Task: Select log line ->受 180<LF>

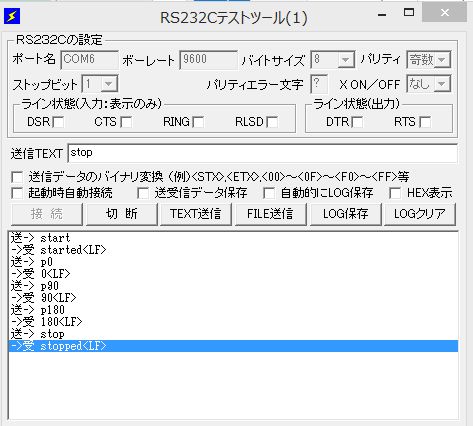Action: pyautogui.click(x=233, y=322)
